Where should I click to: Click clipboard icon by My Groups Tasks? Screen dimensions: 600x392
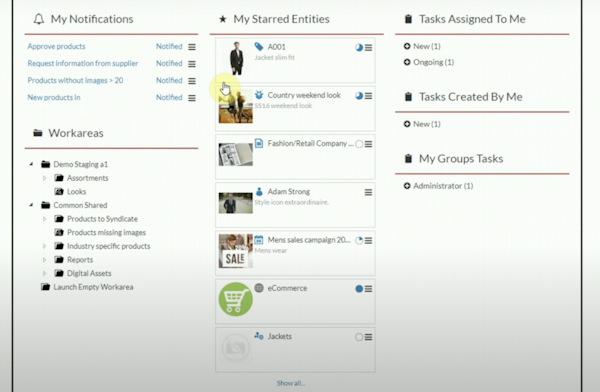pos(408,158)
